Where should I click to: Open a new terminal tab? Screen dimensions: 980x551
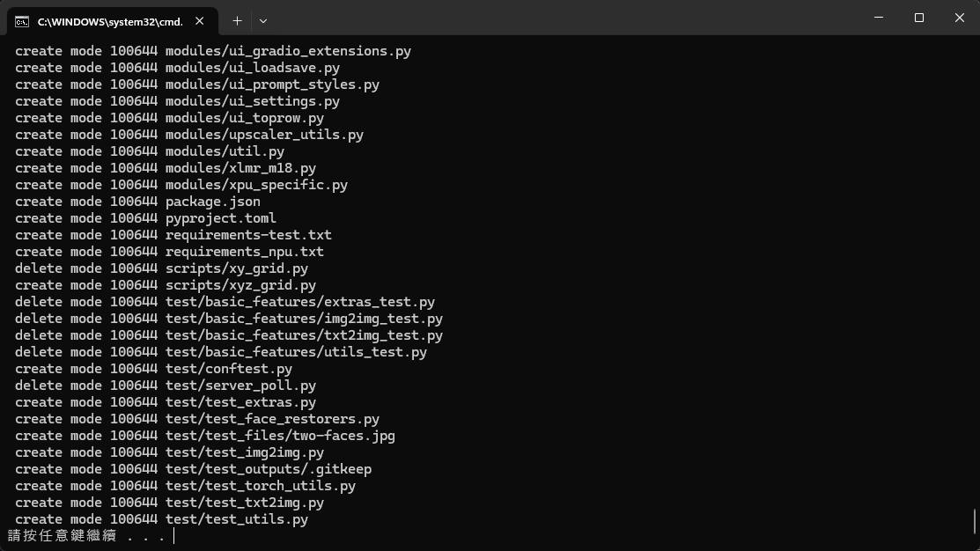point(237,20)
